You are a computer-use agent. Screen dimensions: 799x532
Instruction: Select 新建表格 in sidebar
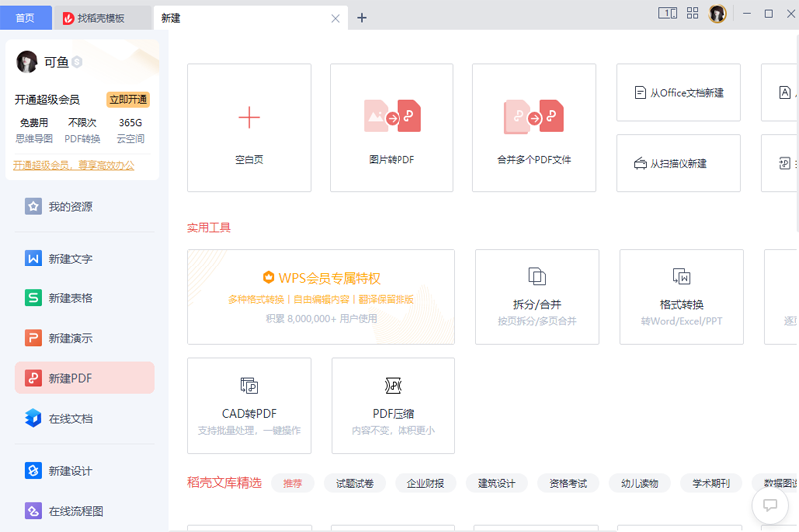[70, 298]
